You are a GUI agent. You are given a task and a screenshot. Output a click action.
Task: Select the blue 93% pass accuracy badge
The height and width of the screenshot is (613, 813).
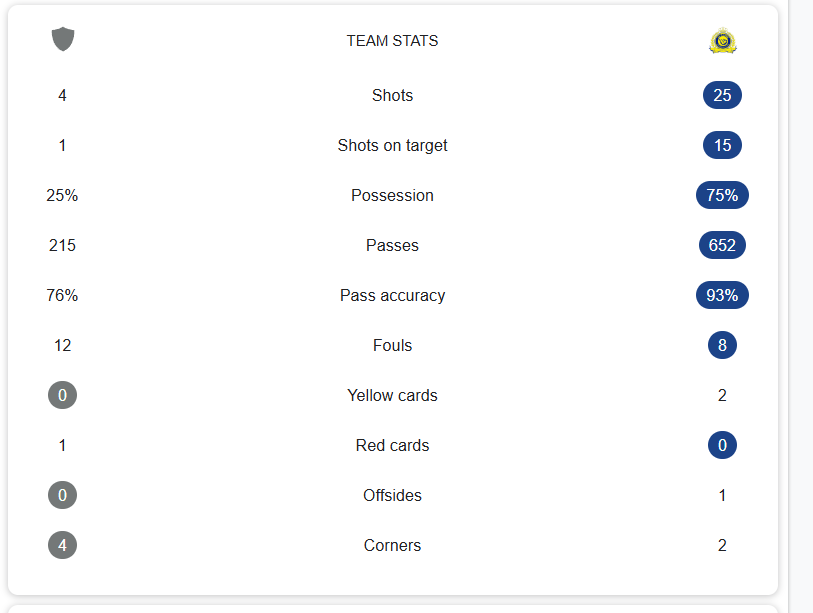(722, 295)
